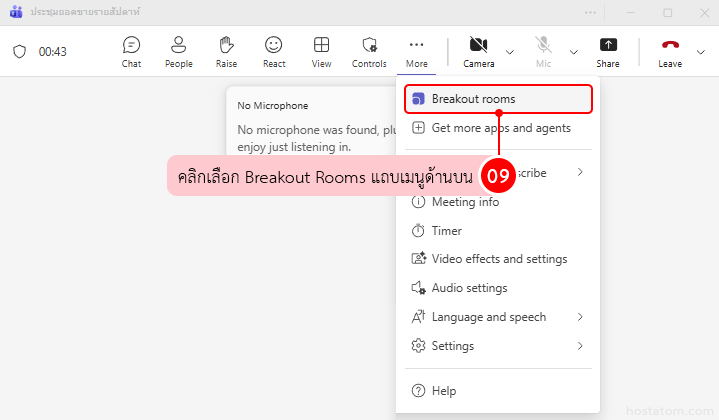Open Video effects and settings
This screenshot has width=719, height=420.
(x=498, y=259)
